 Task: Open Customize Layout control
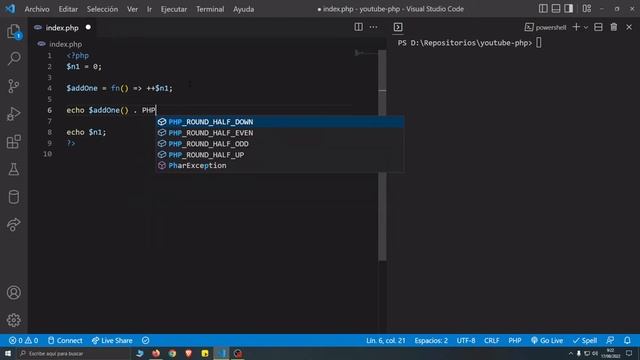pos(587,9)
